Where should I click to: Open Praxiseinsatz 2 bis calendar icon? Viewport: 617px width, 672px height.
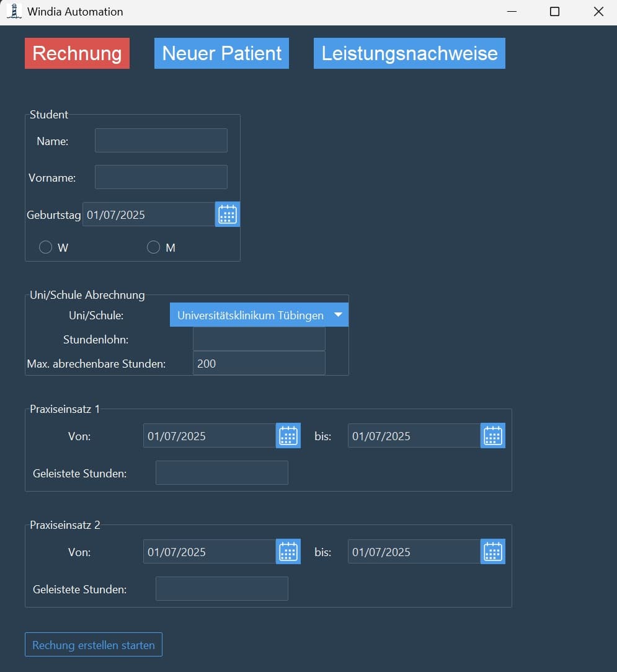tap(493, 552)
